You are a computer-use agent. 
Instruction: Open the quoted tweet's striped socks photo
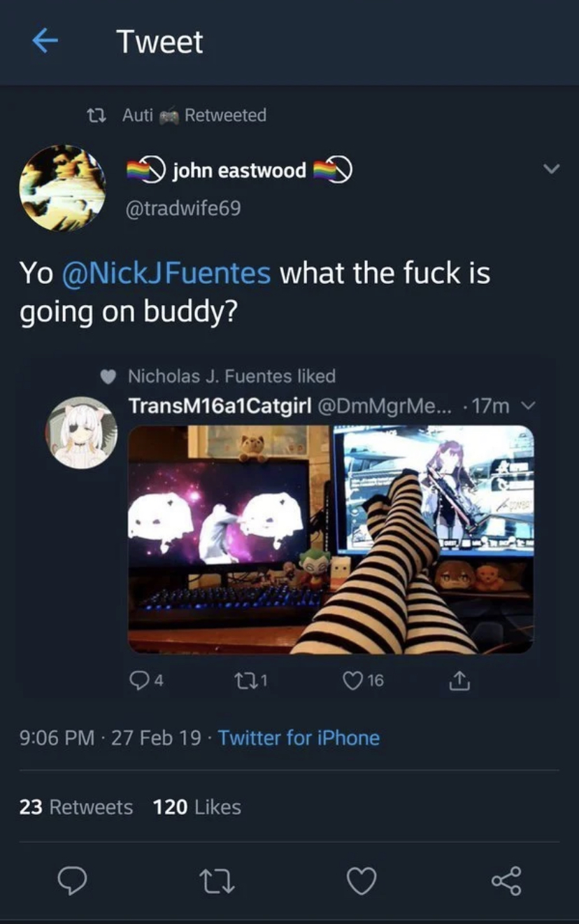331,539
